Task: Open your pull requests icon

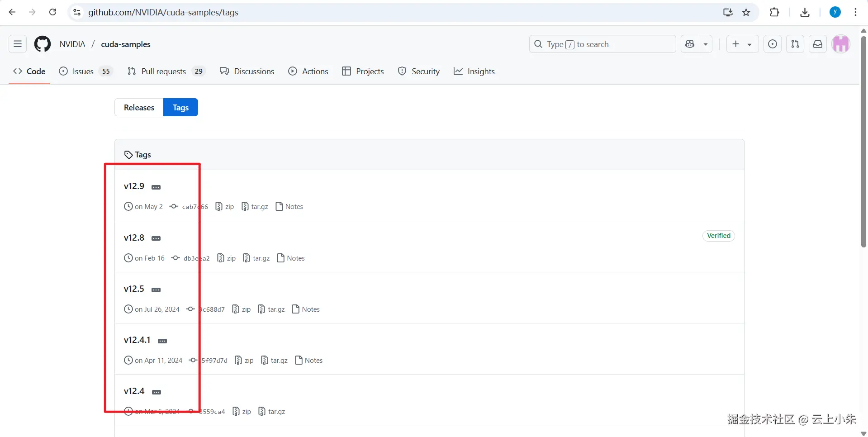Action: 795,44
